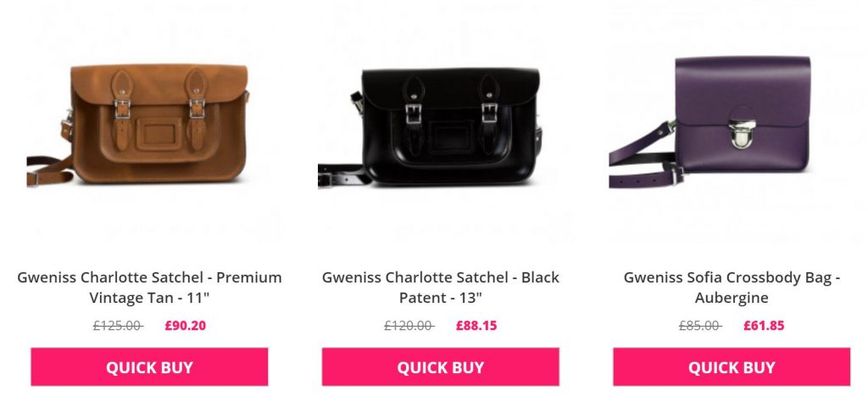868x408 pixels.
Task: Click the £61.85 sale price
Action: (x=764, y=325)
